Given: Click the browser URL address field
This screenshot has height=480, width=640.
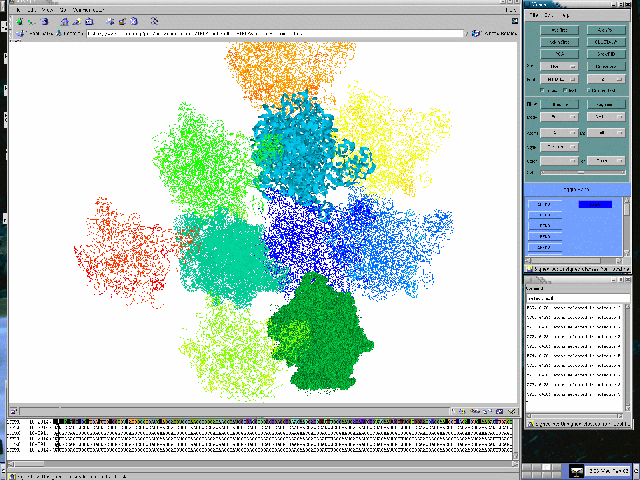Looking at the screenshot, I should click(x=270, y=34).
